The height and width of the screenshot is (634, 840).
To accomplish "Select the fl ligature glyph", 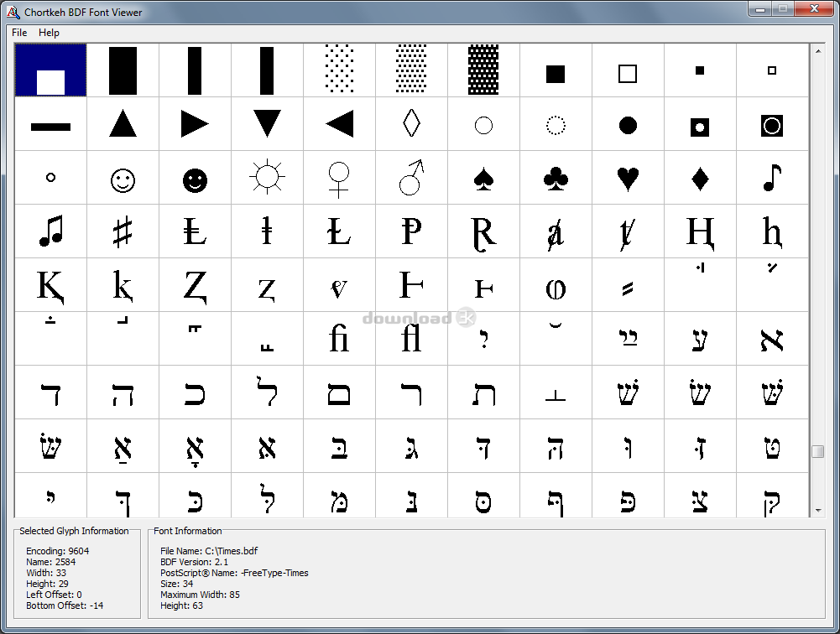I will [x=411, y=339].
